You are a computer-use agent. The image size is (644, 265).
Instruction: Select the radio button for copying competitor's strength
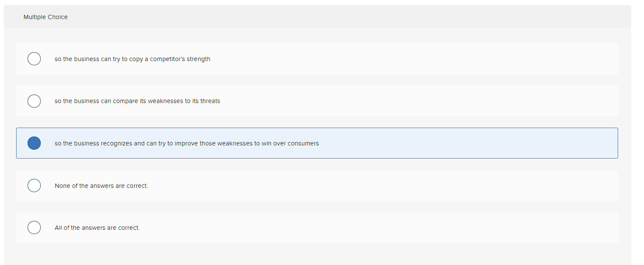(x=34, y=59)
